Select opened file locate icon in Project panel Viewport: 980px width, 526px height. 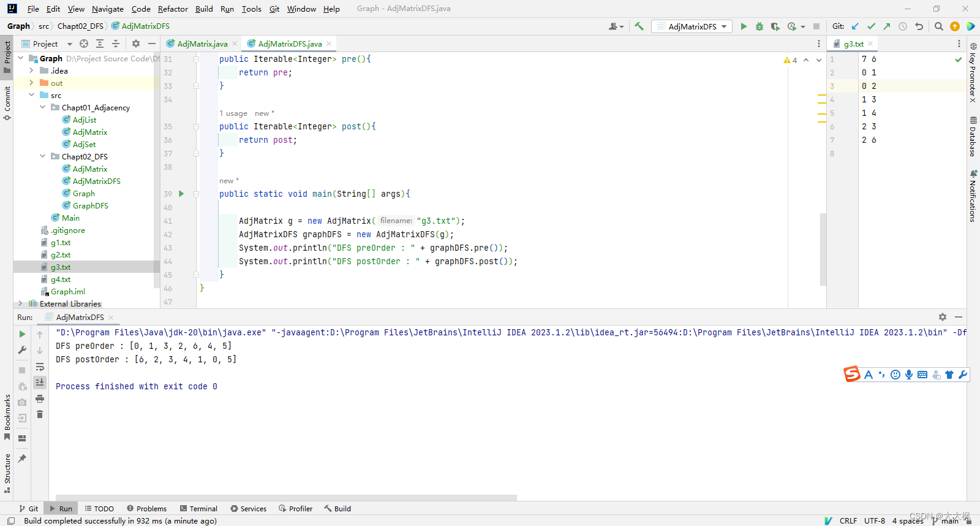click(84, 44)
